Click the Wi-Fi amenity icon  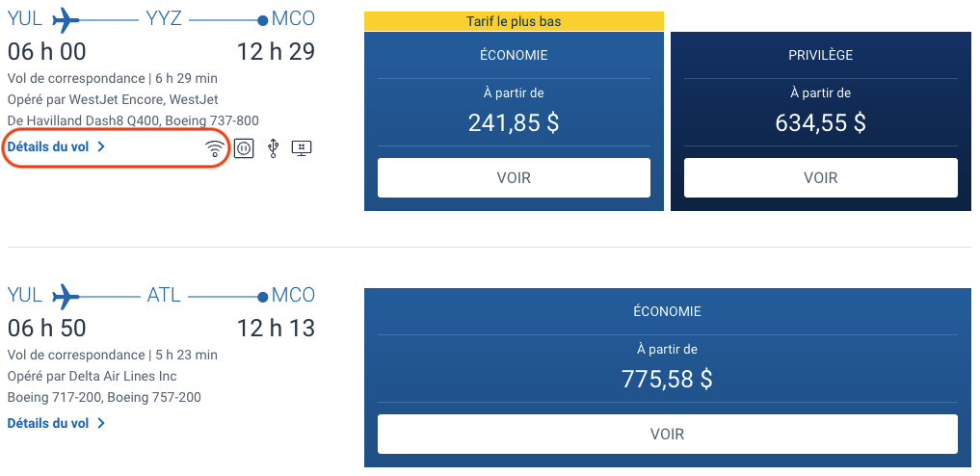215,148
